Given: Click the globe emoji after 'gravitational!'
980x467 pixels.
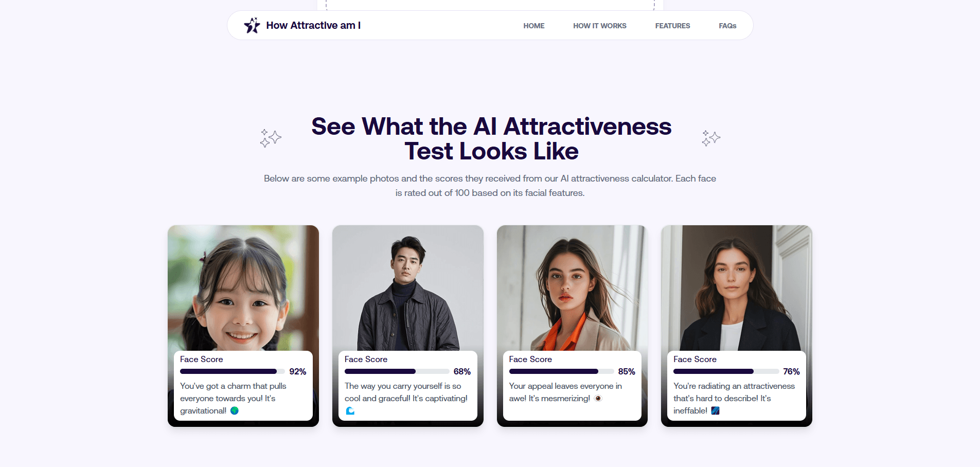Looking at the screenshot, I should [x=235, y=410].
